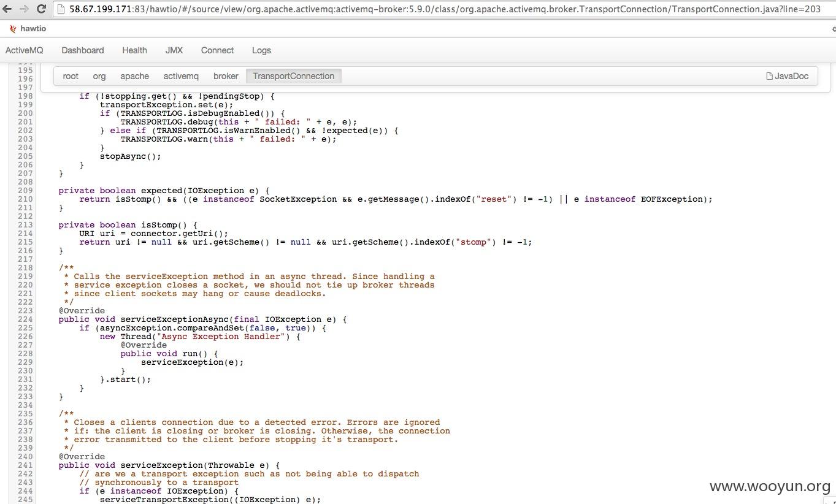Click the hawtio brand text

33,29
